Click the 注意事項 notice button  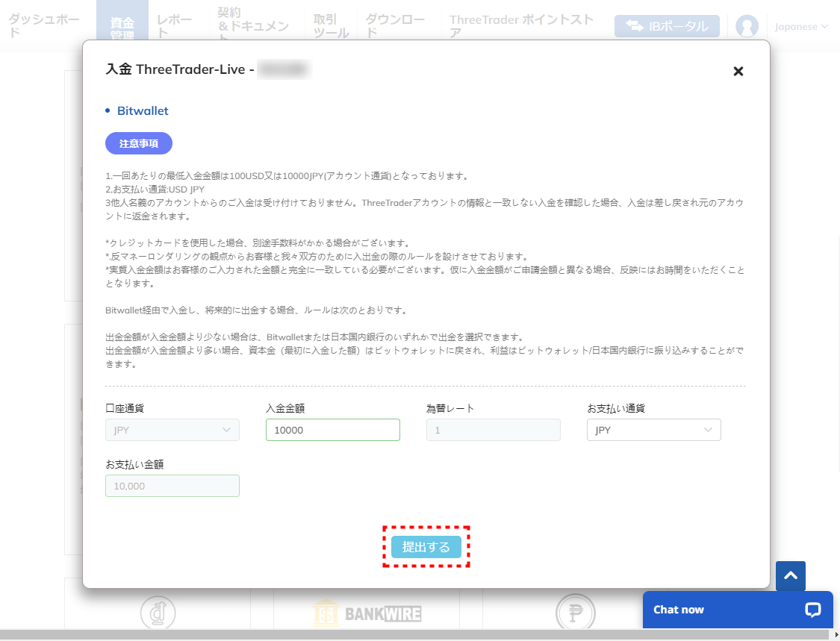pyautogui.click(x=139, y=143)
